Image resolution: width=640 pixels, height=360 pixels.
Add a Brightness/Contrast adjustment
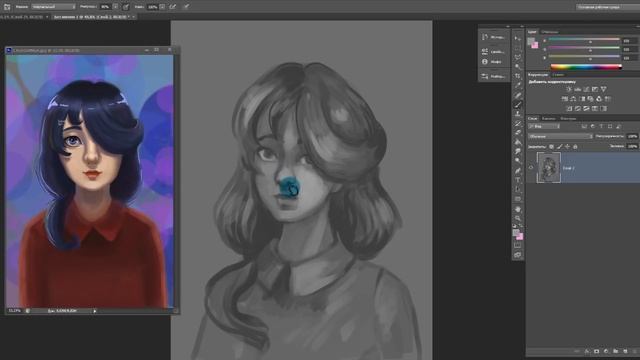(569, 89)
